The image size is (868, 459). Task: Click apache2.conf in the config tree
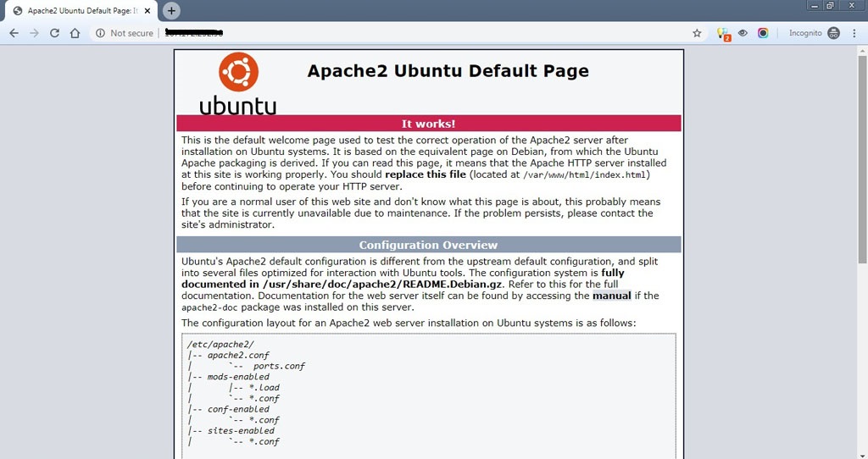coord(238,355)
